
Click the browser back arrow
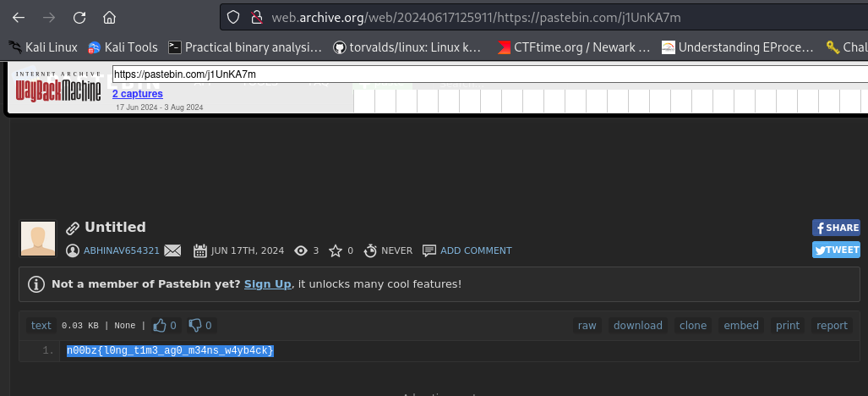pyautogui.click(x=19, y=17)
